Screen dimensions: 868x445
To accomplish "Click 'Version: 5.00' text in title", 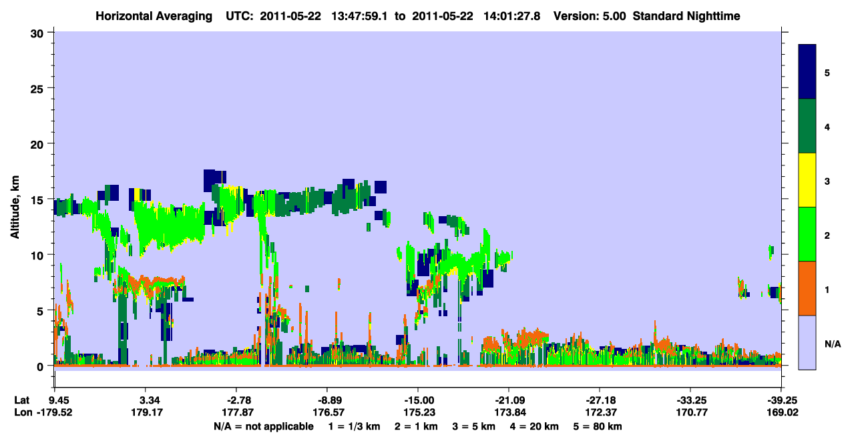I will (x=590, y=15).
